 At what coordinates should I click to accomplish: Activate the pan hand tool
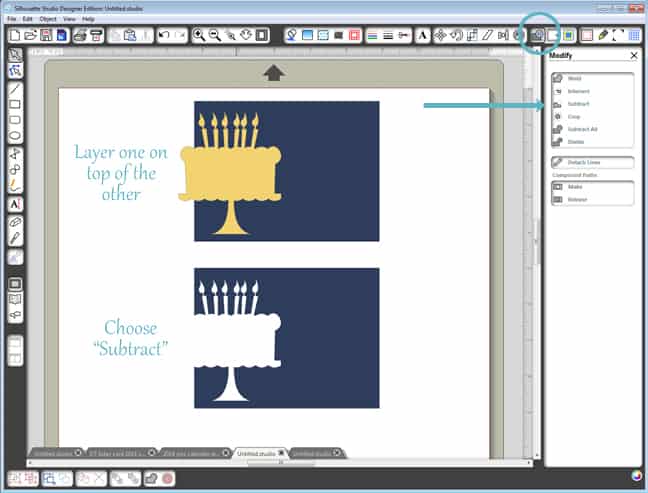coord(246,35)
